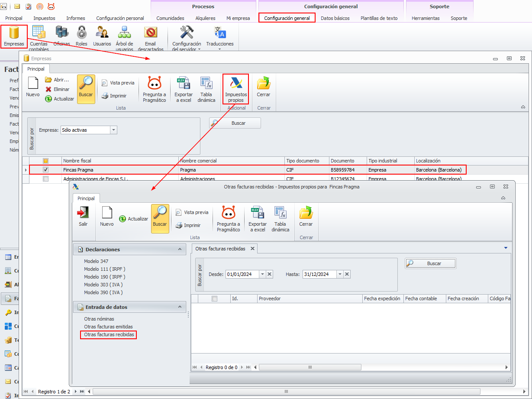Image resolution: width=532 pixels, height=399 pixels.
Task: Open Modelo 303 ( IVA ) declaration
Action: coord(103,285)
